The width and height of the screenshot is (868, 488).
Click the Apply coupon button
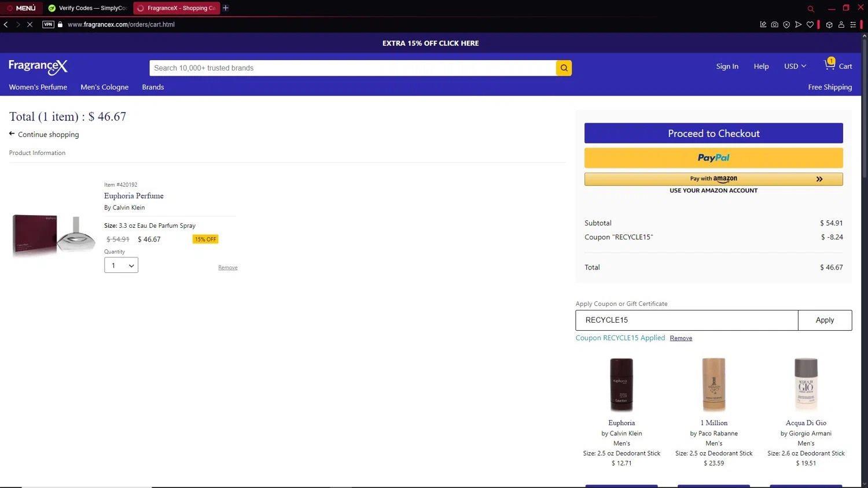coord(825,320)
